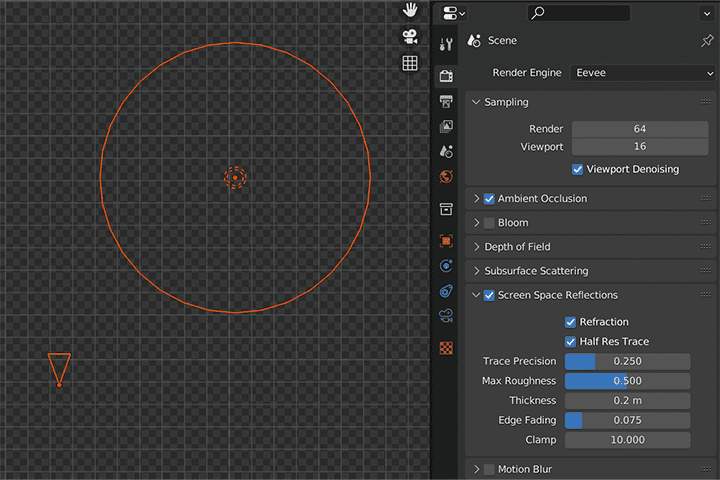Screen dimensions: 720x480
Task: Click the Sampling panel drag handle
Action: tap(706, 102)
